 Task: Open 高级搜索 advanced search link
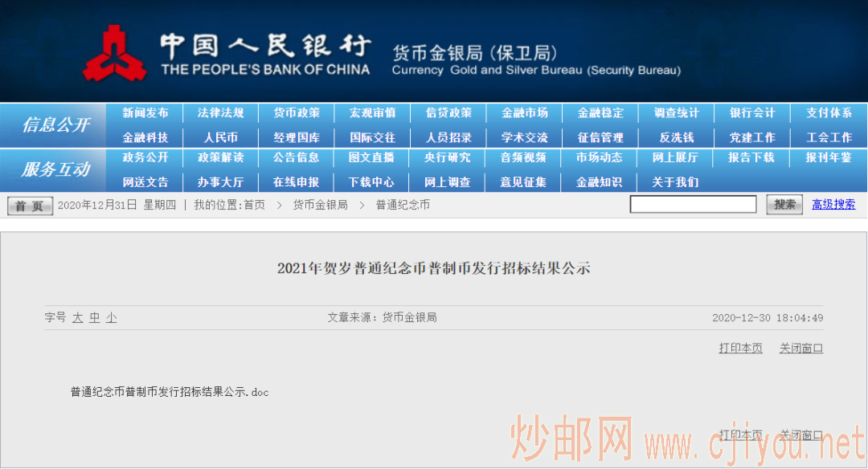833,205
